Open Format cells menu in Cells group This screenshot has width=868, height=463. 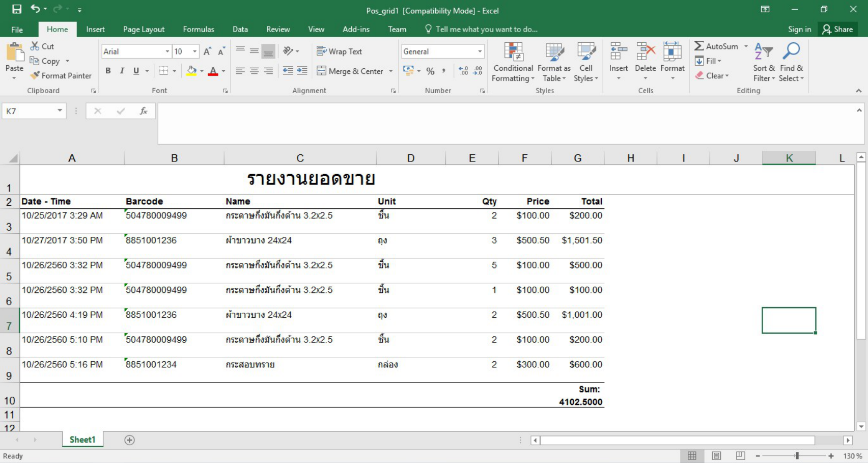(673, 61)
